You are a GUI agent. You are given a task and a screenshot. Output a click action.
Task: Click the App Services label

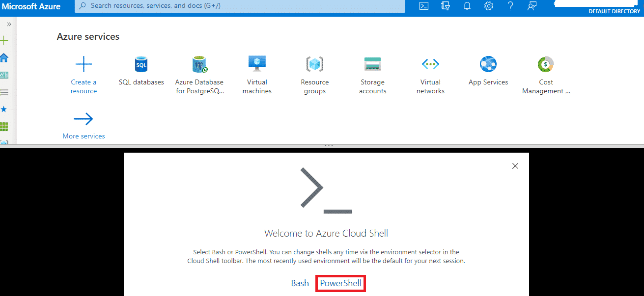coord(488,82)
